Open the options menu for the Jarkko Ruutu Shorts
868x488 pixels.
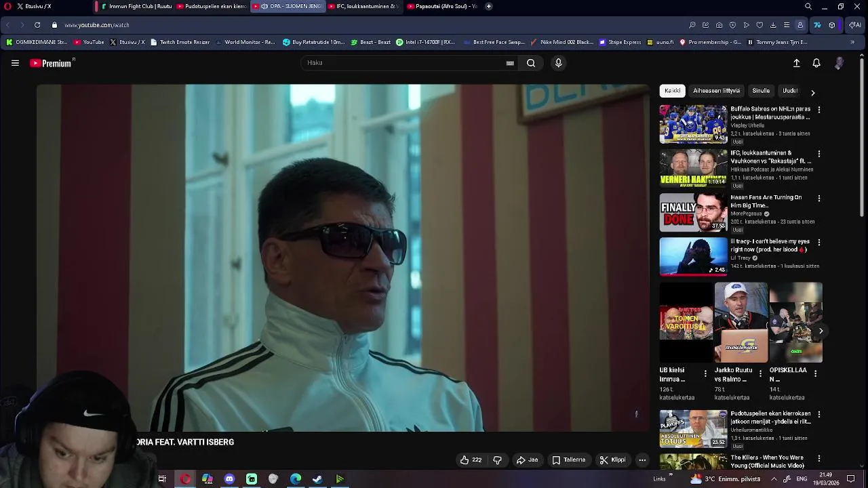(x=760, y=373)
